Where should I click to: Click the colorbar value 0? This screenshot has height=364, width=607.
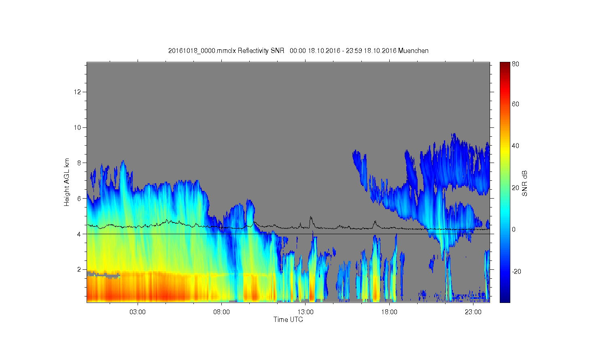[x=514, y=229]
